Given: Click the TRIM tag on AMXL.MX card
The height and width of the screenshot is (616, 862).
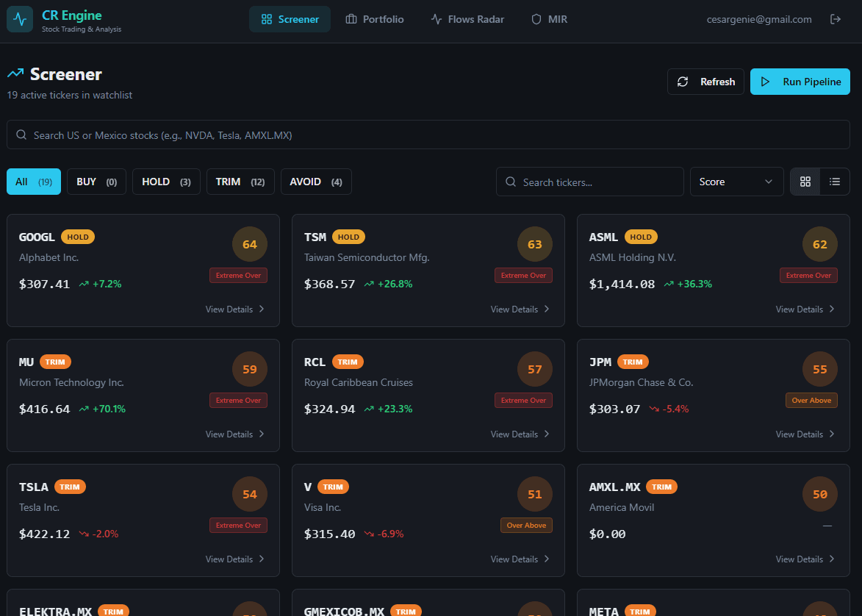Looking at the screenshot, I should (661, 487).
